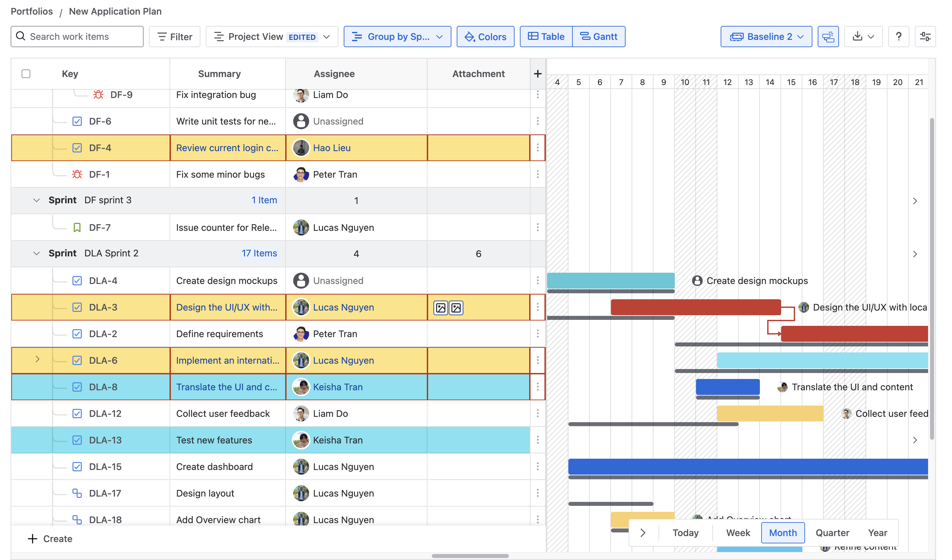Viewport: 952px width, 560px height.
Task: Click the bug icon on DF-1
Action: 77,174
